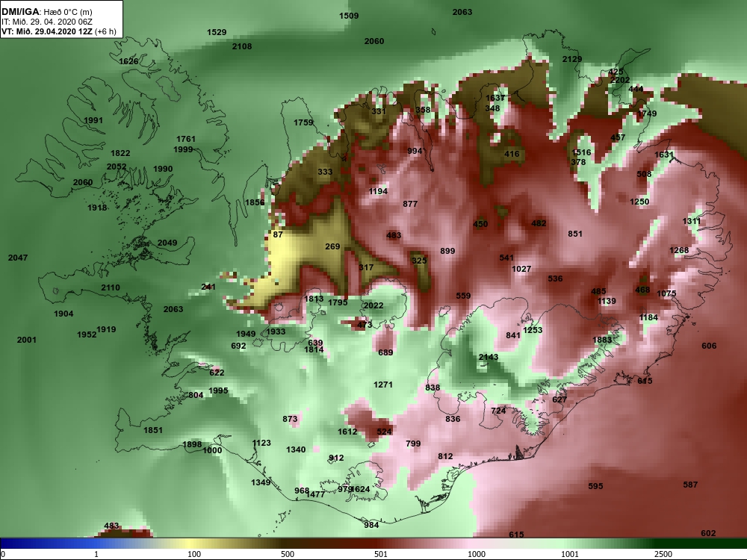Click the map value 241

click(208, 287)
